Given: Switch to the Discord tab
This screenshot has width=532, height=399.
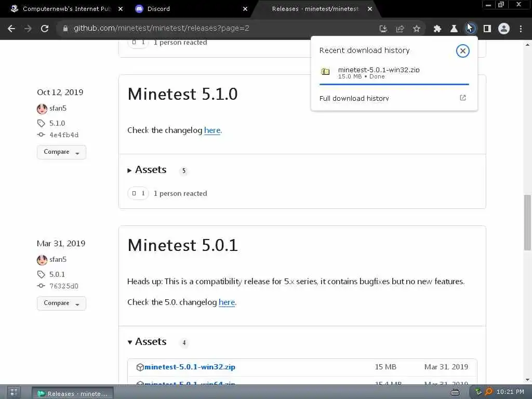Looking at the screenshot, I should coord(159,9).
